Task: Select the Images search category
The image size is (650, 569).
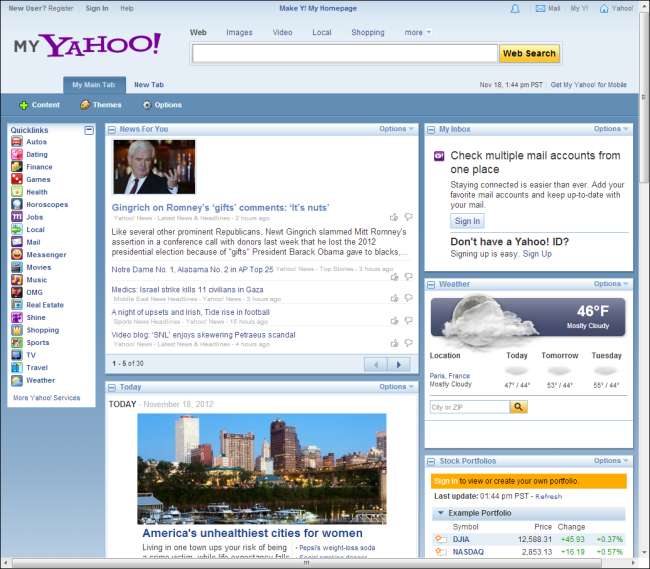Action: tap(239, 32)
